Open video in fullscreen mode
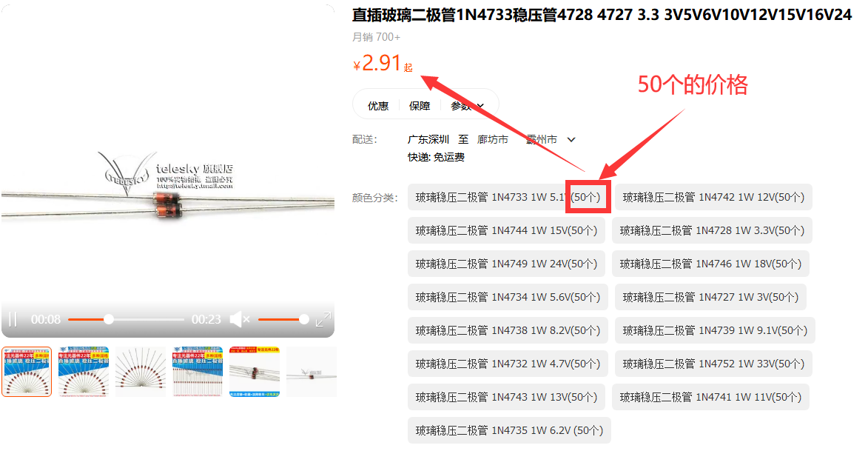 point(323,319)
